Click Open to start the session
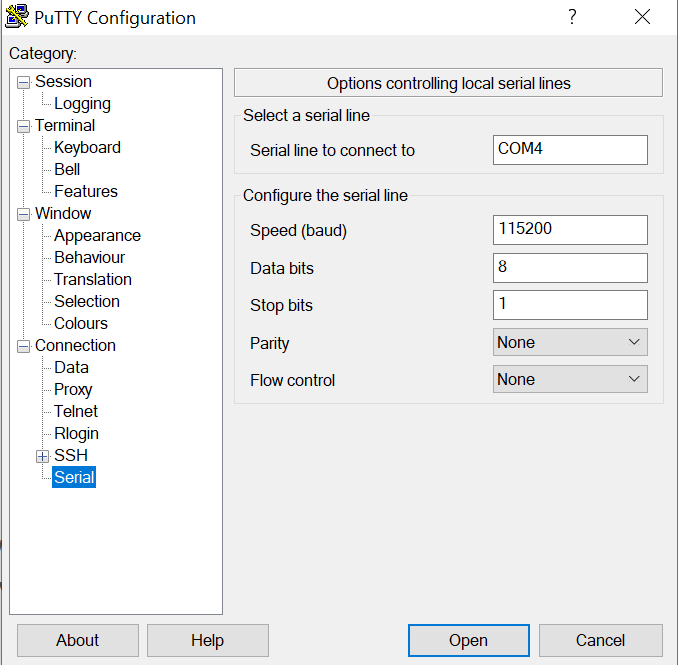This screenshot has height=665, width=678. click(x=469, y=640)
